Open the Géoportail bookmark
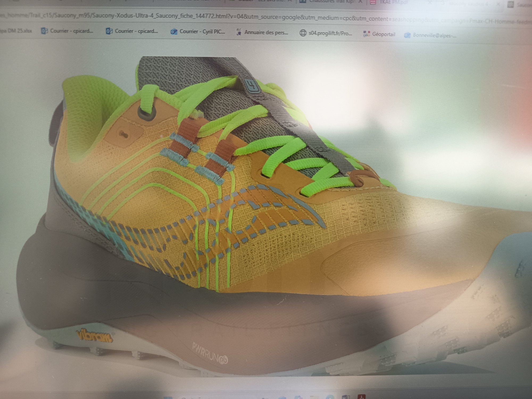The height and width of the screenshot is (399, 532). (x=379, y=34)
